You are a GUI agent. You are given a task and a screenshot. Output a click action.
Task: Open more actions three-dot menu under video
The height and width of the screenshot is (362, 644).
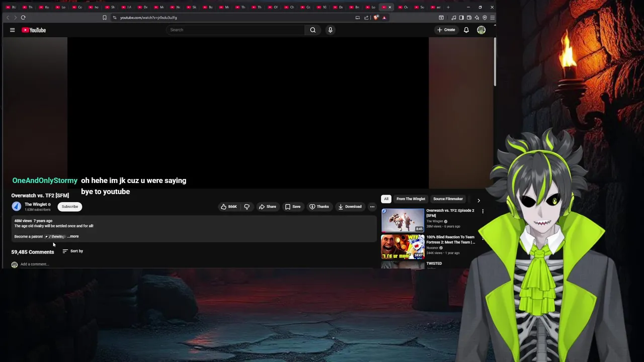coord(372,207)
